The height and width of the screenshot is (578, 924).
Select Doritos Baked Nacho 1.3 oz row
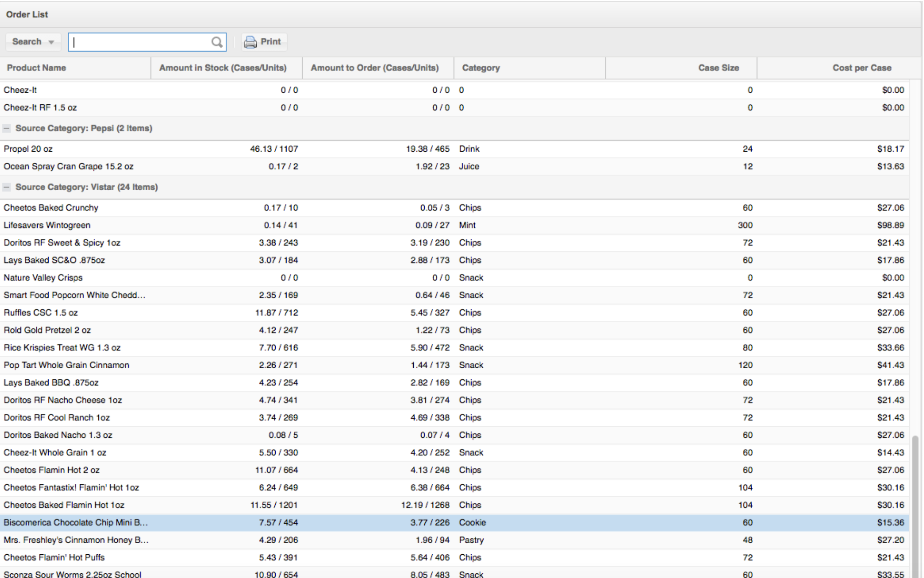(x=454, y=435)
